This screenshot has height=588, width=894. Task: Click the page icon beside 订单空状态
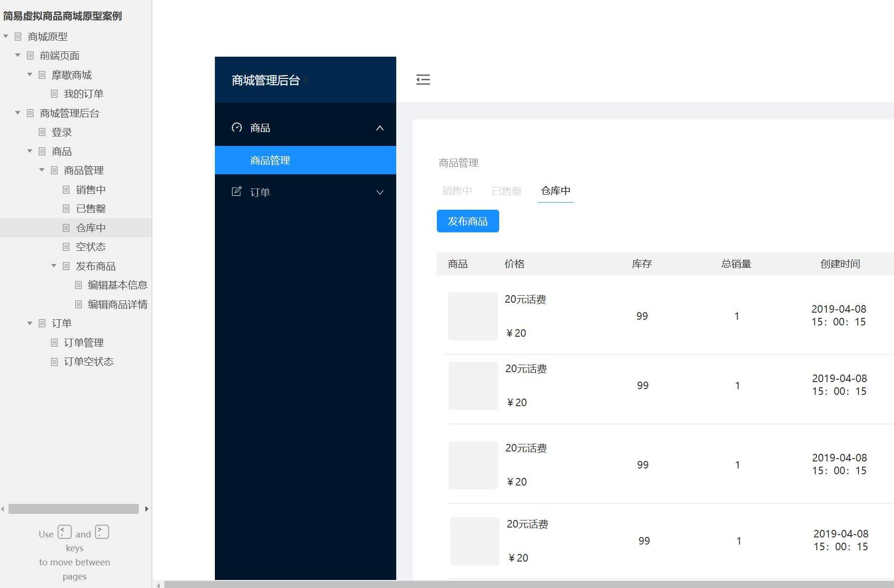point(54,361)
